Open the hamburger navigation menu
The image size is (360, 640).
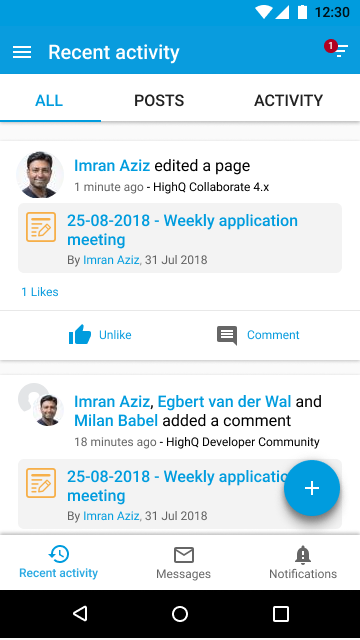point(22,52)
